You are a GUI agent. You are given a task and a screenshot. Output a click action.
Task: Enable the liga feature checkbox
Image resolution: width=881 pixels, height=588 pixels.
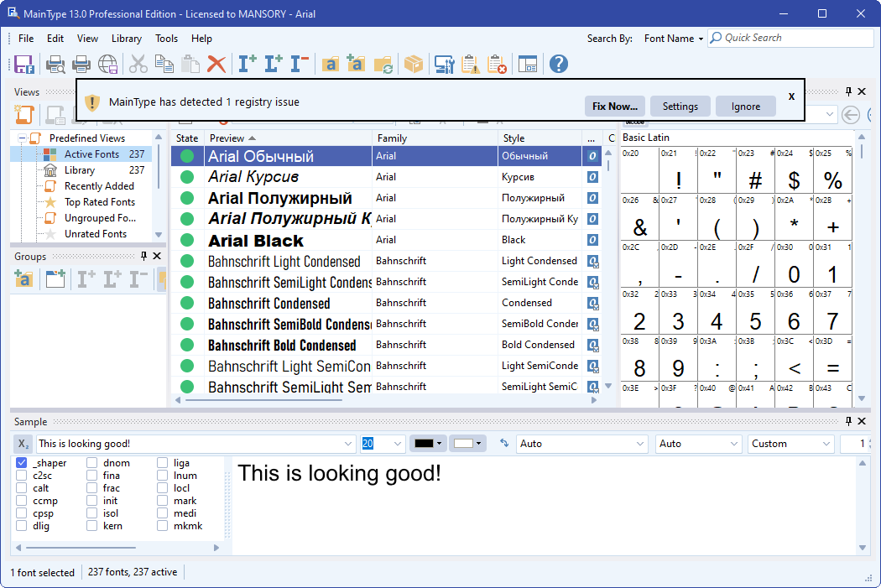[x=162, y=463]
